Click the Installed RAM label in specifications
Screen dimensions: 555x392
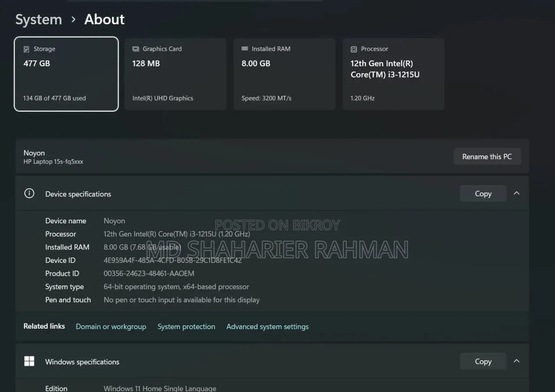point(67,247)
